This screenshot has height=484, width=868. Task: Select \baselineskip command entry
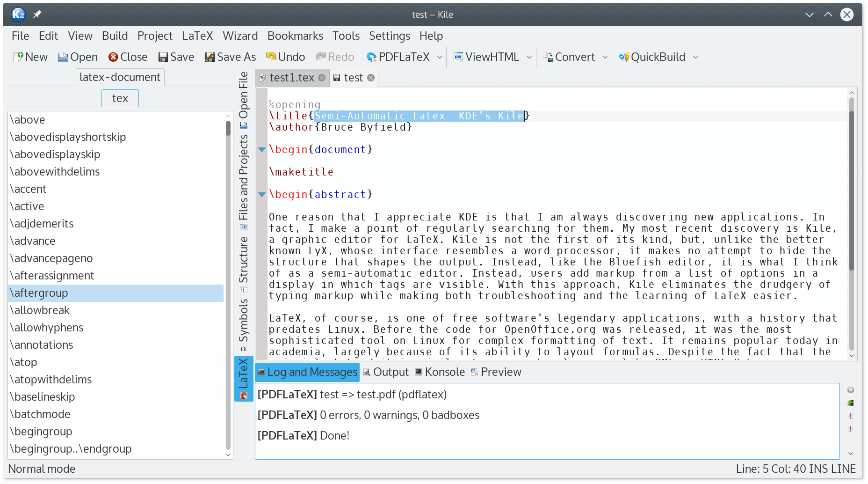coord(116,397)
